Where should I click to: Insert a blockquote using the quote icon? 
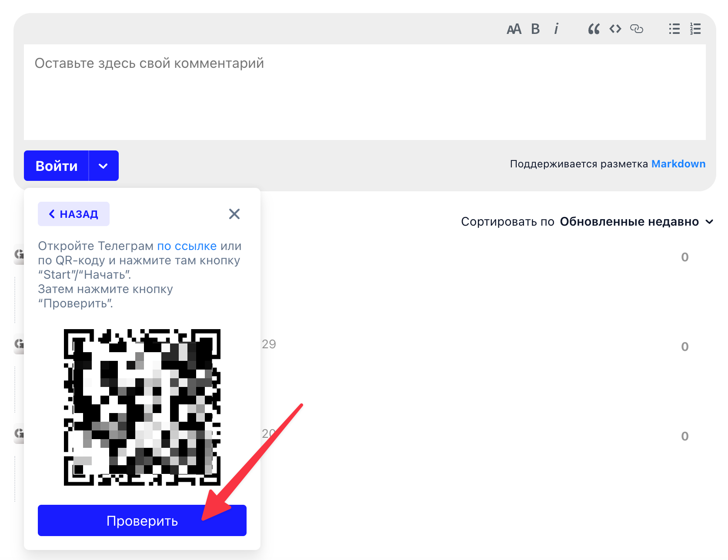click(x=594, y=29)
